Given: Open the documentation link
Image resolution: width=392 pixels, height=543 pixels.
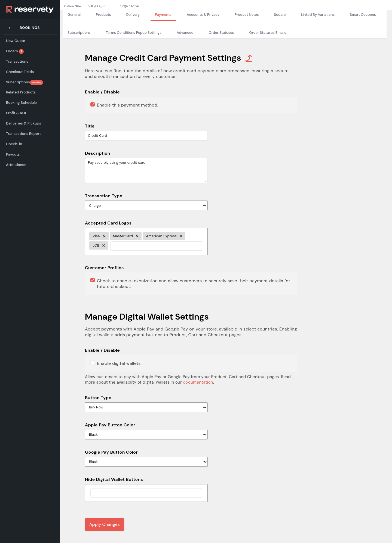Looking at the screenshot, I should [x=198, y=382].
